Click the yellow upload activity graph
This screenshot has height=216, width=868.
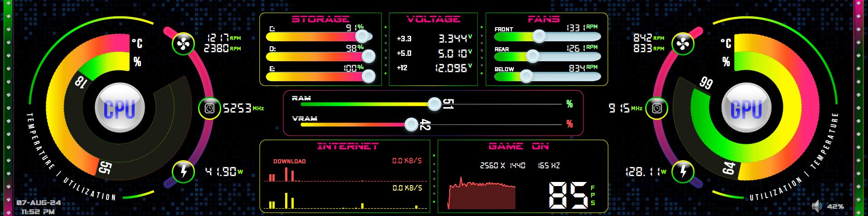(x=346, y=201)
